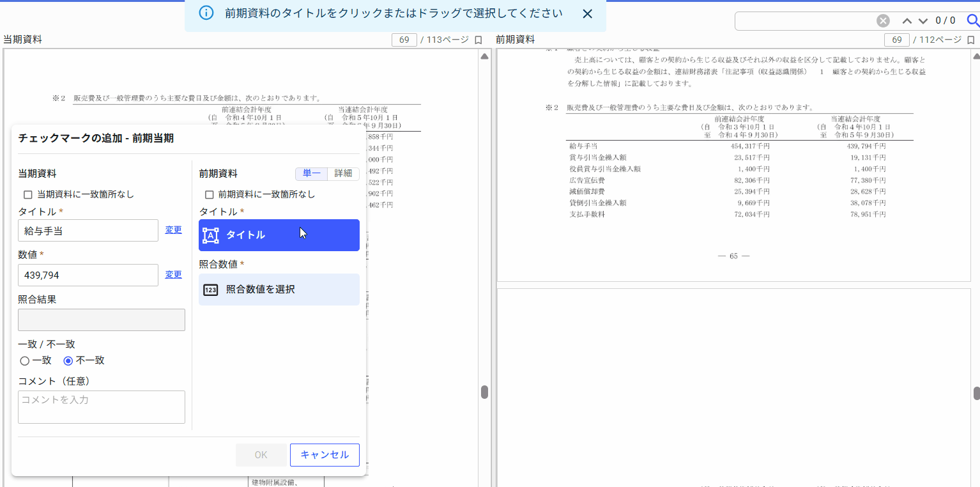
Task: Click the 77,380千円 value
Action: [868, 180]
